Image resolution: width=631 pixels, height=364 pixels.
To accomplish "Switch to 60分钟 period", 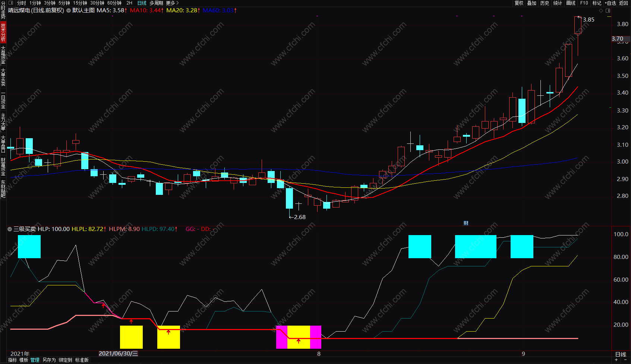I will (x=114, y=3).
